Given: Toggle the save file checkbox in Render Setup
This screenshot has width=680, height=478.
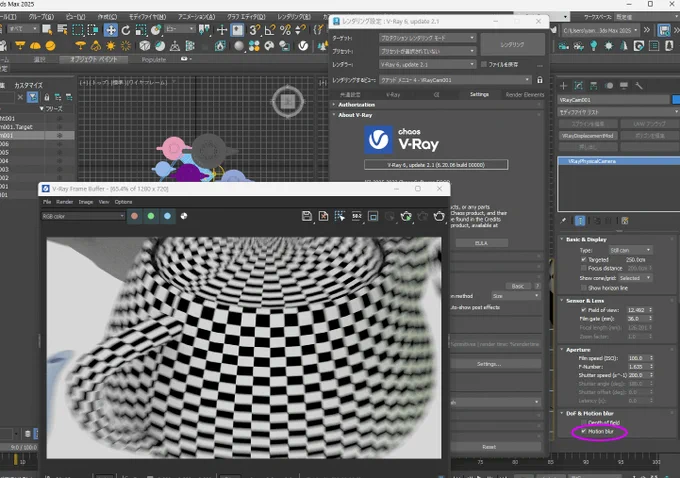Looking at the screenshot, I should tap(484, 64).
